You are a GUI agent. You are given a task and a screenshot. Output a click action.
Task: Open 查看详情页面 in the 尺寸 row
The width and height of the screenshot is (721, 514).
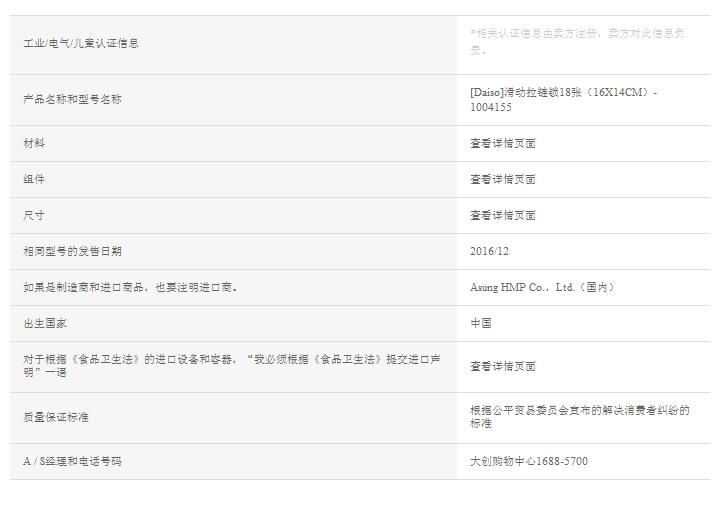[503, 215]
